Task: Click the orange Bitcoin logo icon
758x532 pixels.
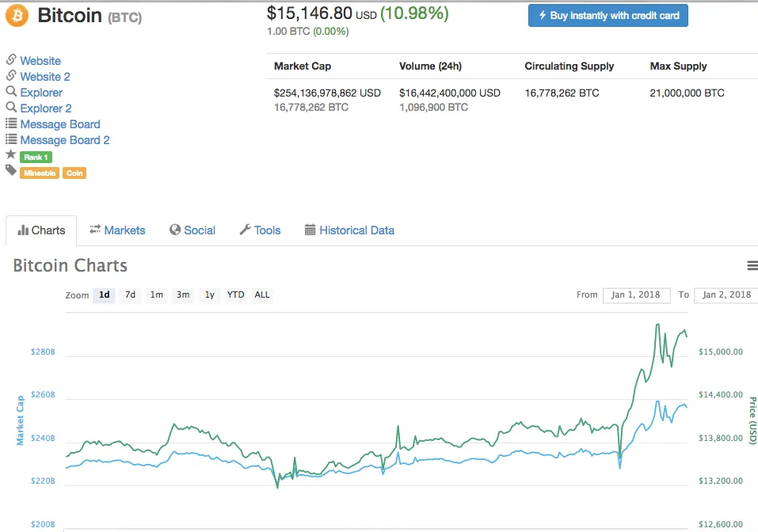Action: click(17, 16)
